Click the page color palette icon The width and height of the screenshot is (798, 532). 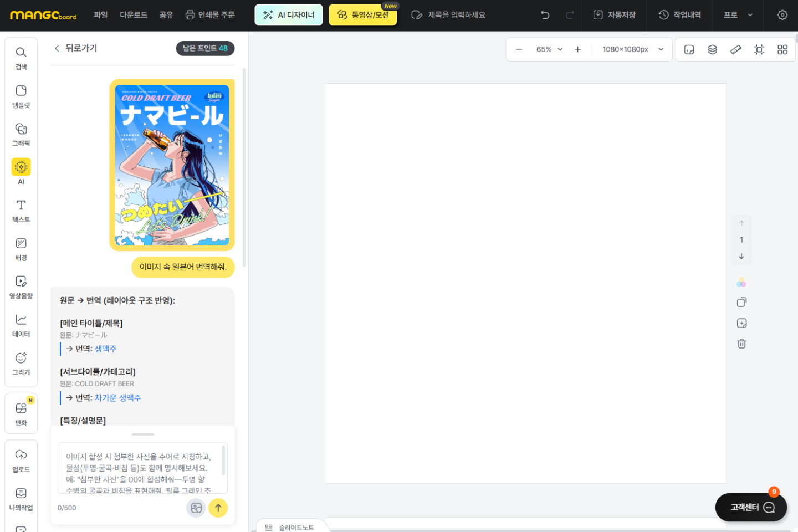point(741,283)
